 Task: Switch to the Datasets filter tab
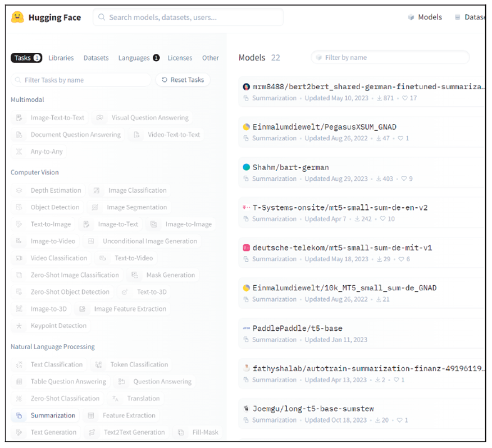coord(96,58)
